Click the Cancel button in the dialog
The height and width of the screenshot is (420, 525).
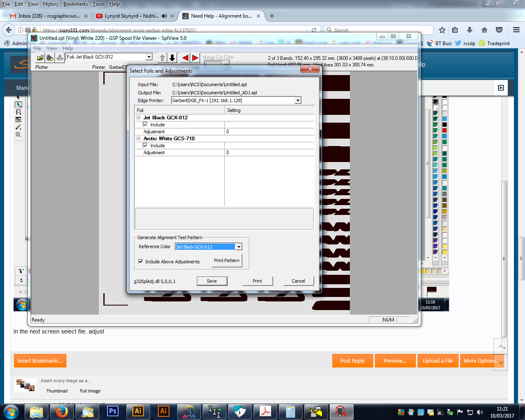tap(298, 281)
